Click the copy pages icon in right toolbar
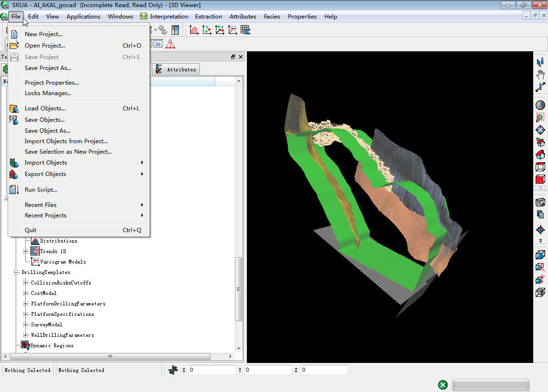 click(540, 215)
